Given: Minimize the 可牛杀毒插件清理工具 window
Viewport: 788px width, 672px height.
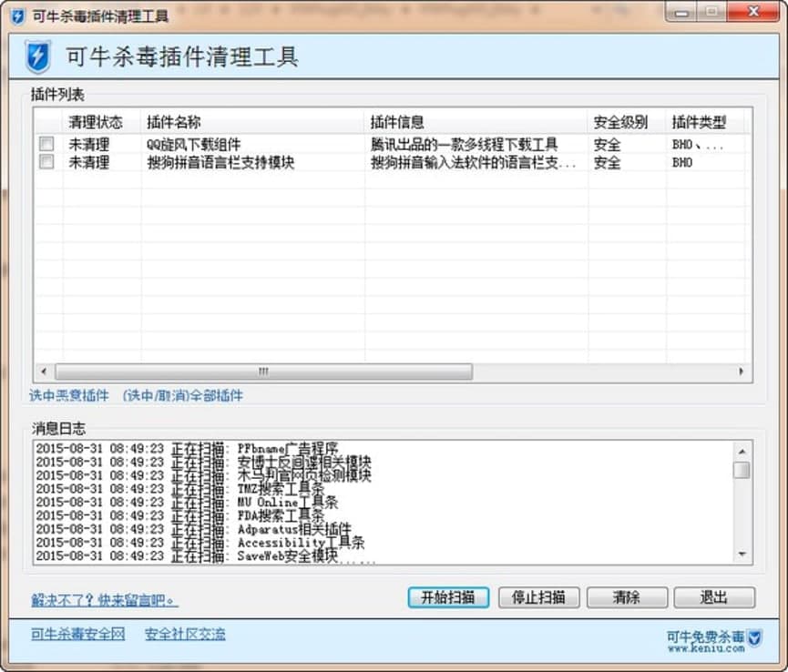Looking at the screenshot, I should (681, 12).
